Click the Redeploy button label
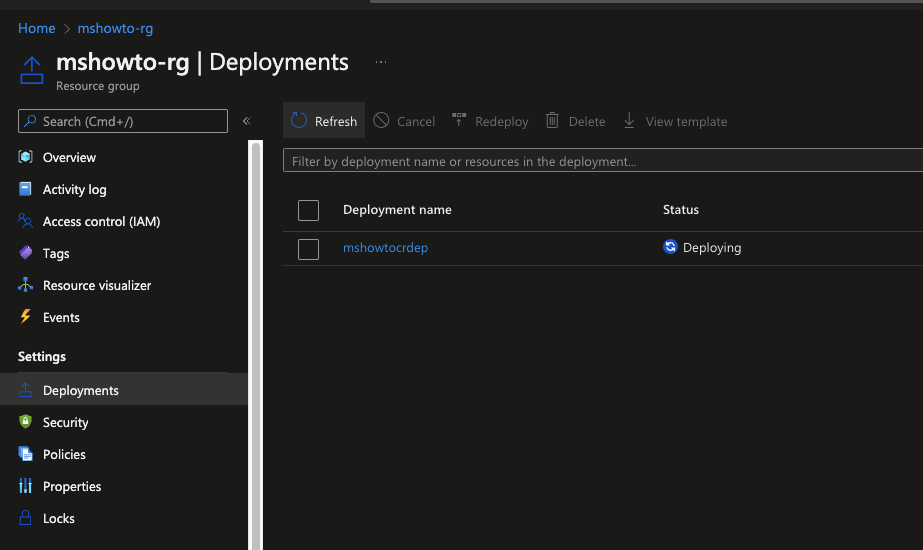Screen dimensions: 923x550 [x=502, y=122]
